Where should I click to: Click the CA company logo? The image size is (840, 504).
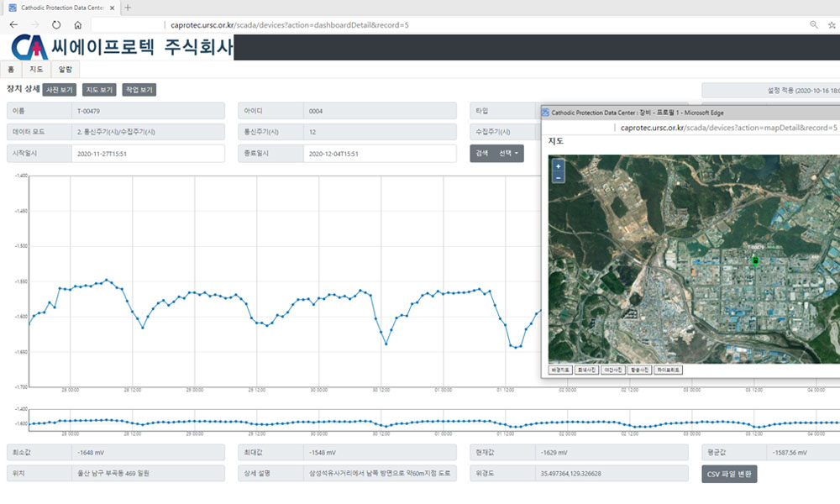coord(29,47)
